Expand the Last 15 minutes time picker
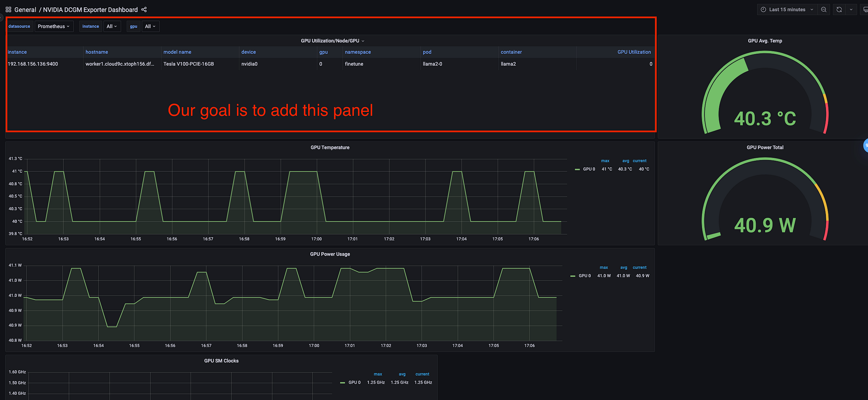 pyautogui.click(x=787, y=10)
